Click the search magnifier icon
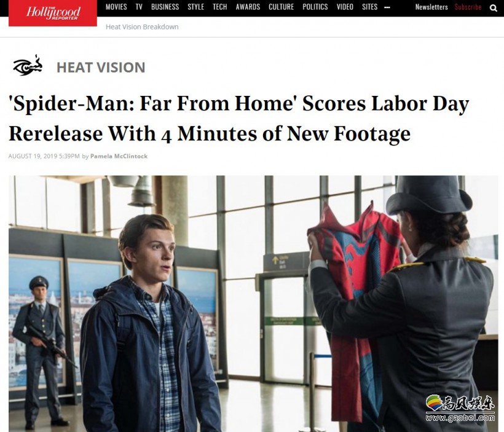The height and width of the screenshot is (432, 504). point(493,8)
